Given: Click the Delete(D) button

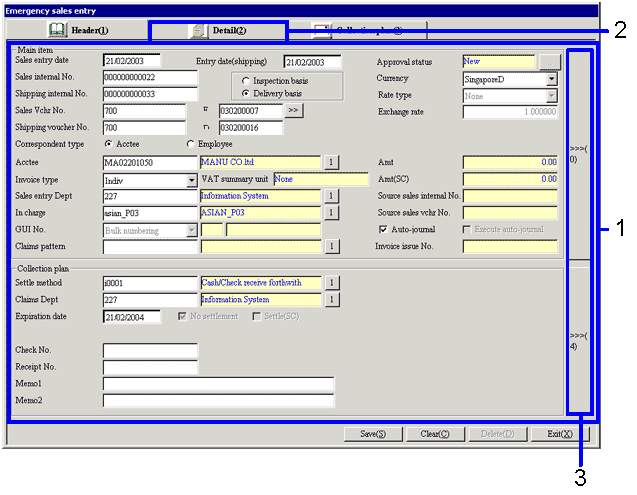Looking at the screenshot, I should point(498,434).
